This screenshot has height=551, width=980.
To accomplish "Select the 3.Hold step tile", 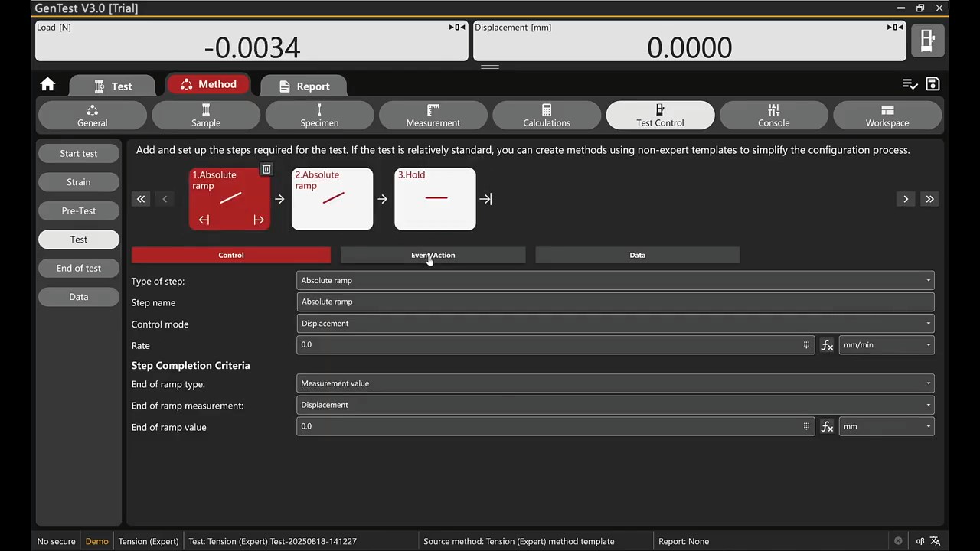I will pos(435,199).
